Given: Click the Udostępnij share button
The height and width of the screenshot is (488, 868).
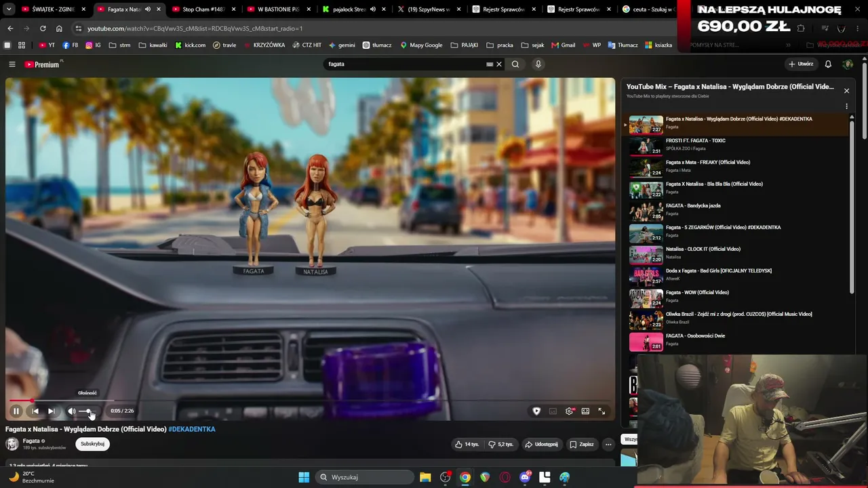Looking at the screenshot, I should click(x=541, y=444).
